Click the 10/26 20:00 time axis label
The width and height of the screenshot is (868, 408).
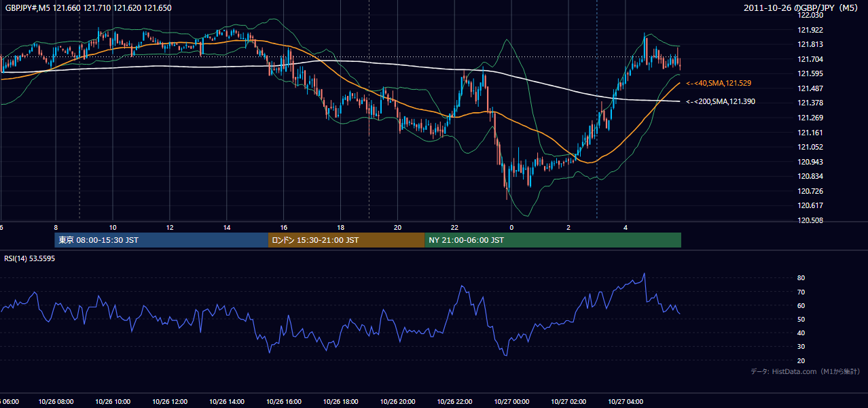397,402
